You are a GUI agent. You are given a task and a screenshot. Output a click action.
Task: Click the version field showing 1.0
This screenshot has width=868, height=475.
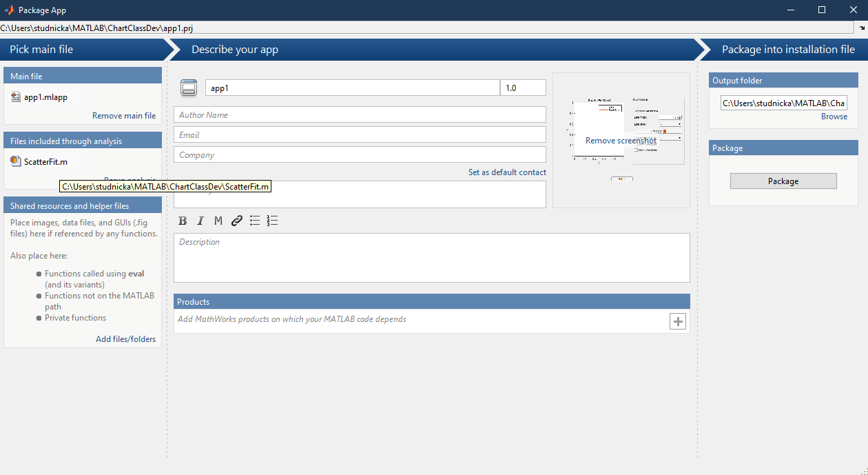523,88
